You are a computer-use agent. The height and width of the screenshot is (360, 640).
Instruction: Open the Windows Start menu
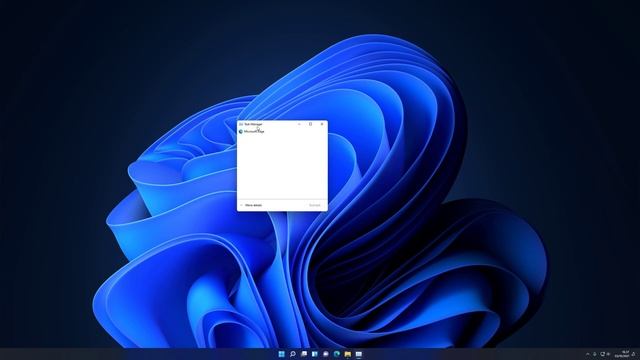click(x=282, y=354)
